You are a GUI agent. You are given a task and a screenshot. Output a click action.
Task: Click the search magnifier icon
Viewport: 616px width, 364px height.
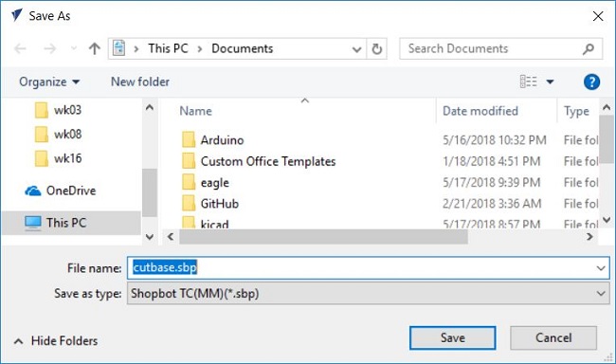pyautogui.click(x=589, y=48)
